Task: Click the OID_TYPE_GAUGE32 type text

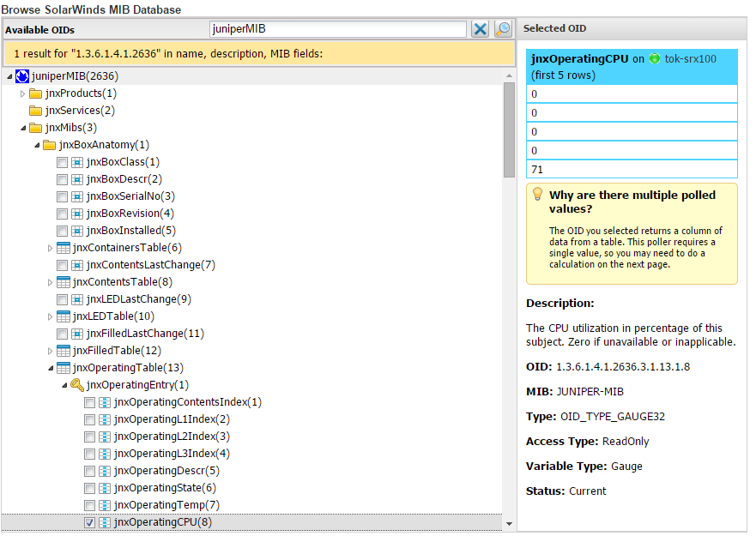Action: [x=613, y=417]
